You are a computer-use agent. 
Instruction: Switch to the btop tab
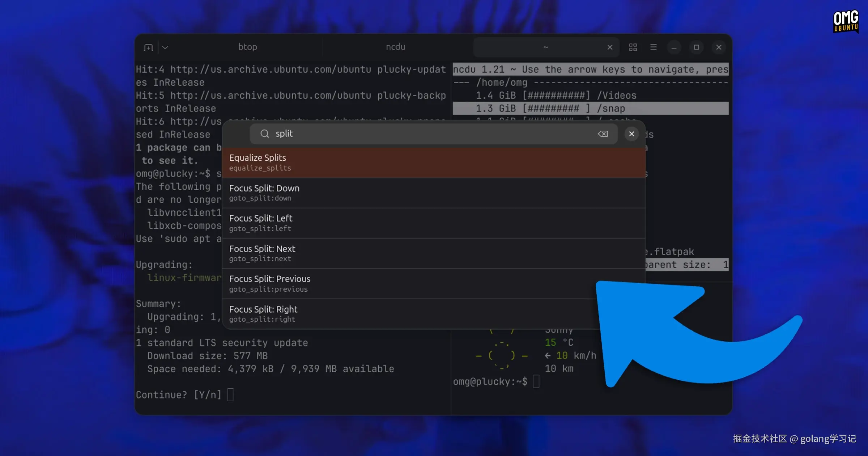coord(247,47)
